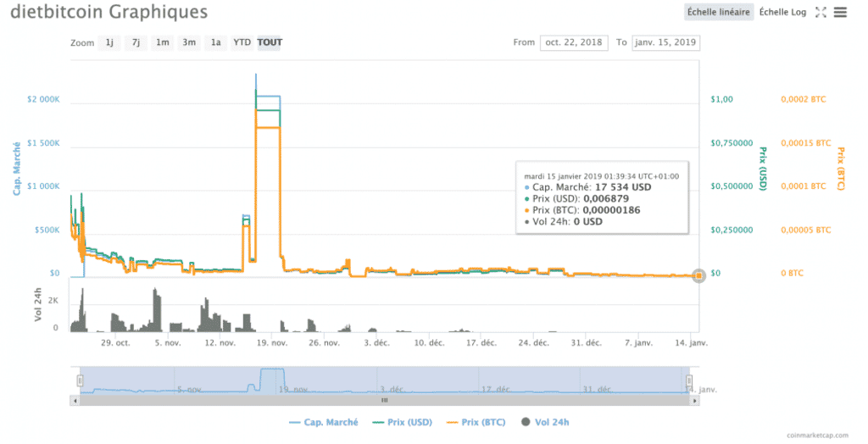Image resolution: width=868 pixels, height=444 pixels.
Task: Click the horizontal scrollbar thumb grip
Action: pos(384,400)
